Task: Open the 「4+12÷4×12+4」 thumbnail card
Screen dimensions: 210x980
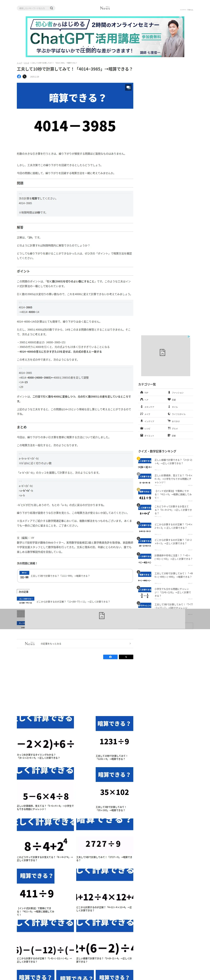Action: point(105,890)
